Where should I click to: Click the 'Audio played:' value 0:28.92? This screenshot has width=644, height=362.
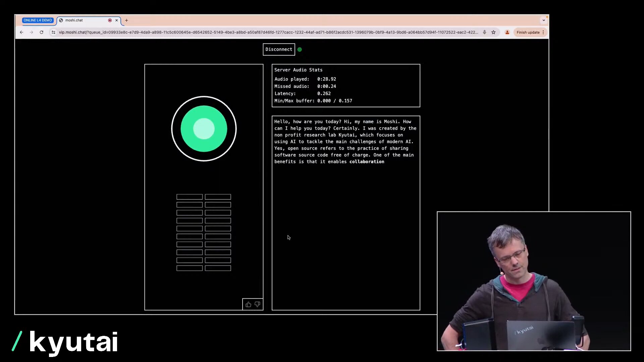[x=326, y=79]
